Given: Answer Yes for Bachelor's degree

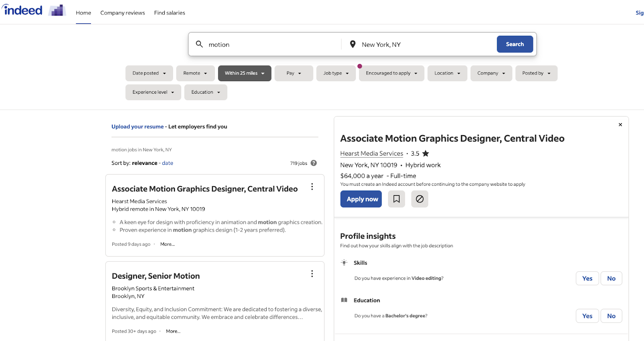Looking at the screenshot, I should (587, 316).
